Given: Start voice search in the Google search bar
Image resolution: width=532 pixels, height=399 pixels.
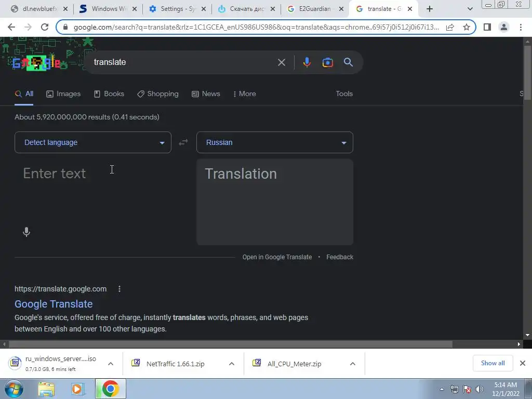Looking at the screenshot, I should (x=307, y=62).
